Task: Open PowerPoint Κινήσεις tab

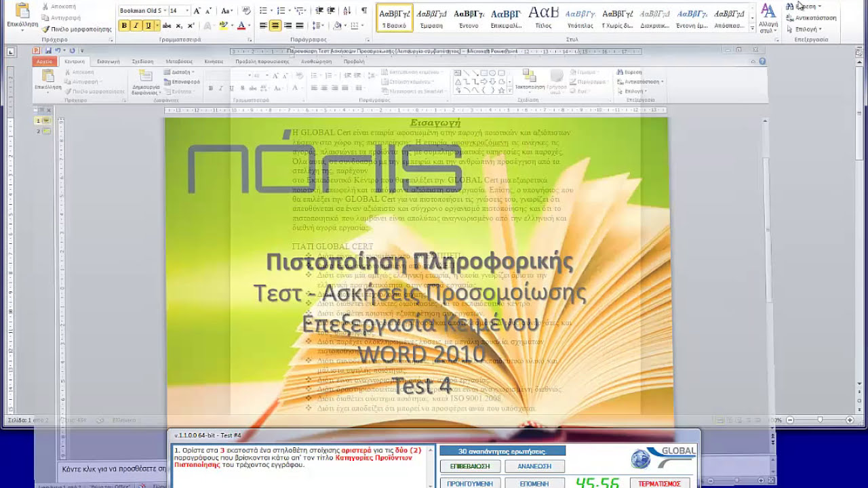Action: [x=214, y=61]
